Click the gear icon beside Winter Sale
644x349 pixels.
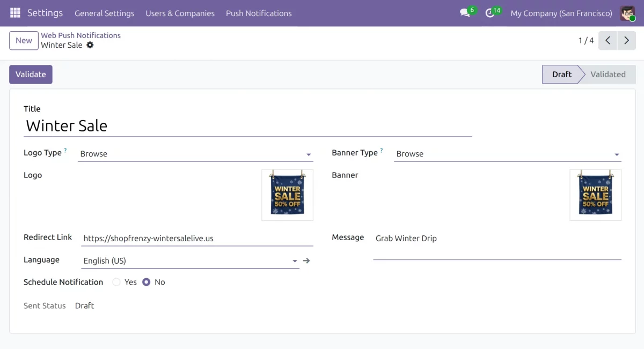[x=90, y=45]
